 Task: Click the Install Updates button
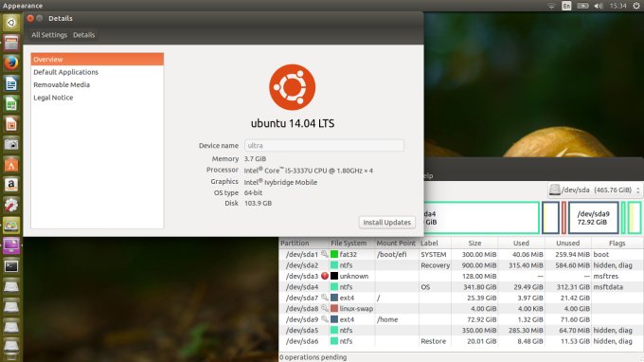coord(387,223)
